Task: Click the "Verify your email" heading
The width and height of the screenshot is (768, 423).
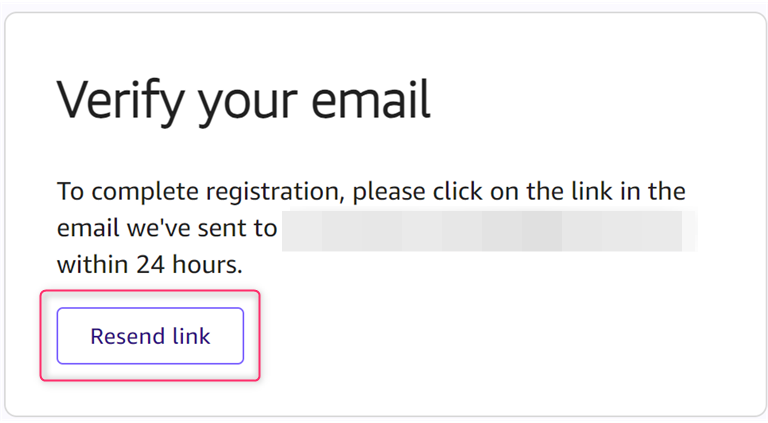Action: (243, 100)
